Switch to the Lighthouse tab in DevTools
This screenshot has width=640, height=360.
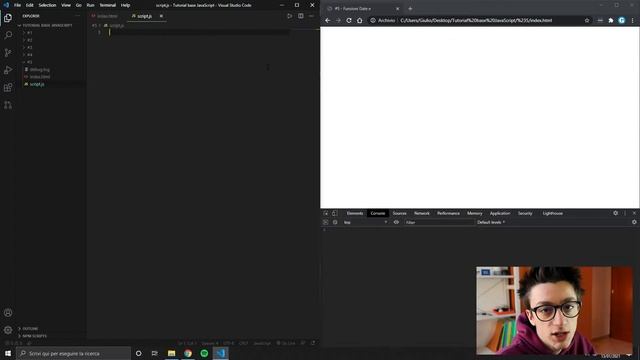pos(552,213)
